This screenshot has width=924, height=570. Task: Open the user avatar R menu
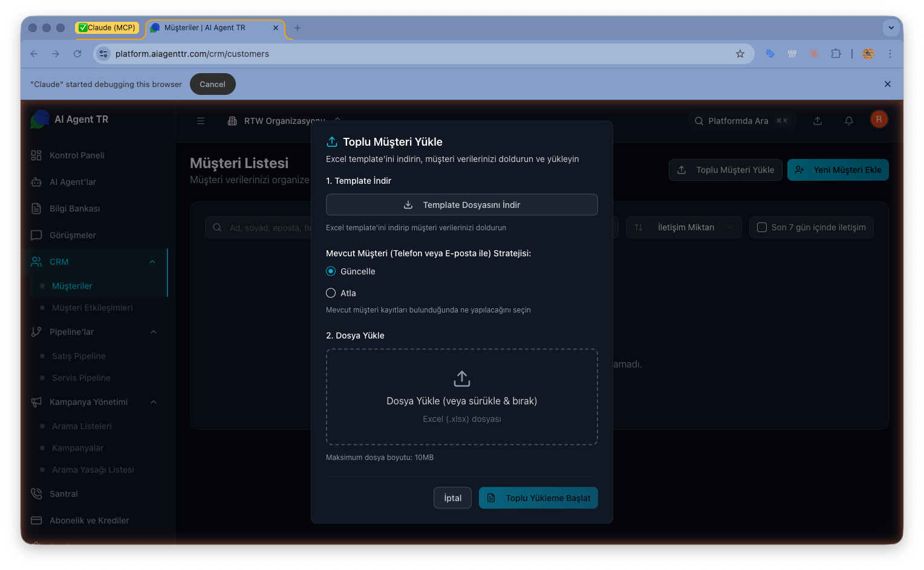(x=879, y=119)
